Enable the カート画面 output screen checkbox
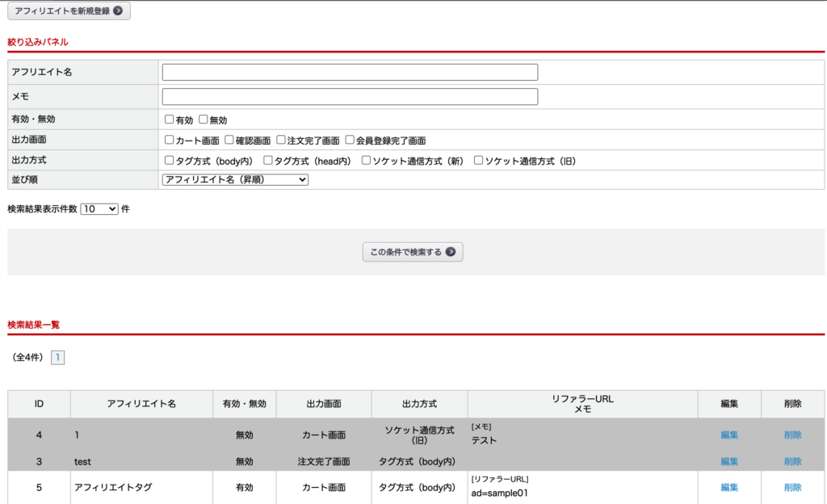Viewport: 827px width, 504px height. coord(170,140)
